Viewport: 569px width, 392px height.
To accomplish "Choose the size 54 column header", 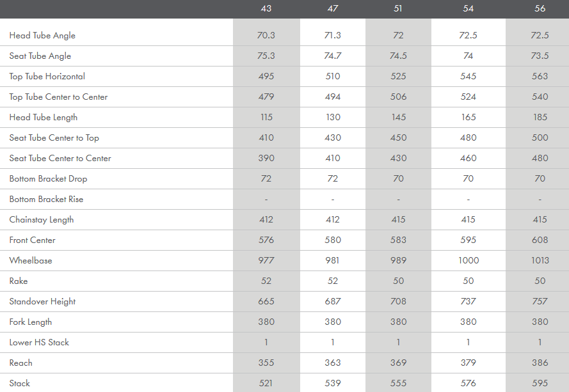I will coord(468,9).
